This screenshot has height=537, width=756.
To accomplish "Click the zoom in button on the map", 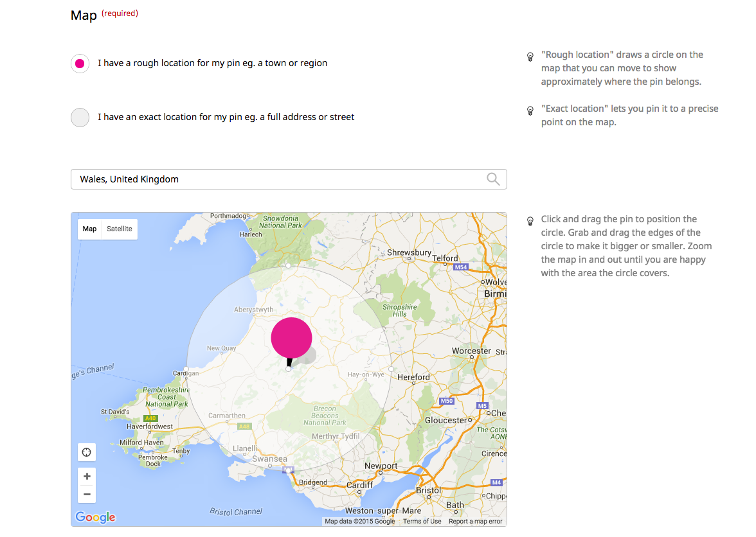I will click(86, 476).
